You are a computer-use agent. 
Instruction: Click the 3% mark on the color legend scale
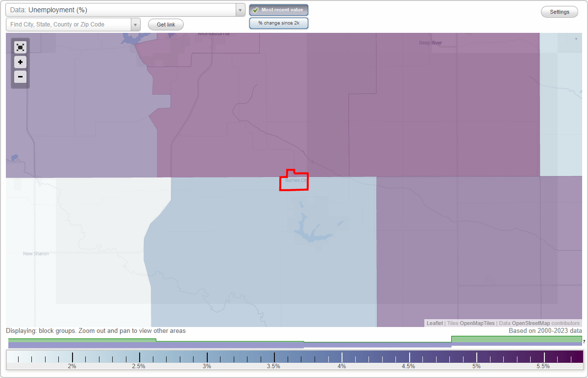tap(207, 358)
